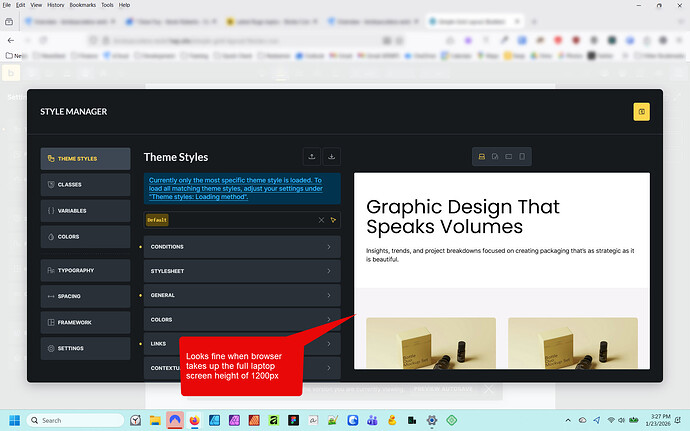Screen dimensions: 690x431
Task: Open the Windows Start menu
Action: click(16, 420)
